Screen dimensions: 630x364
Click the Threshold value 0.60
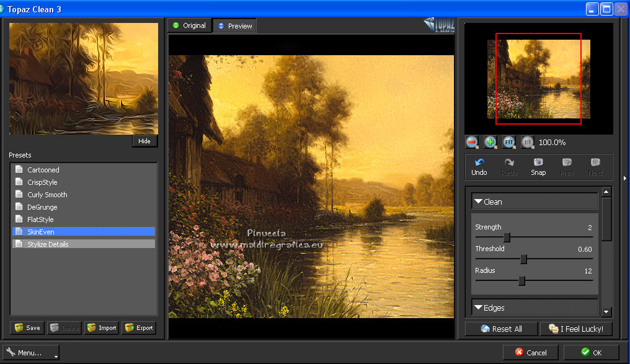tap(585, 249)
